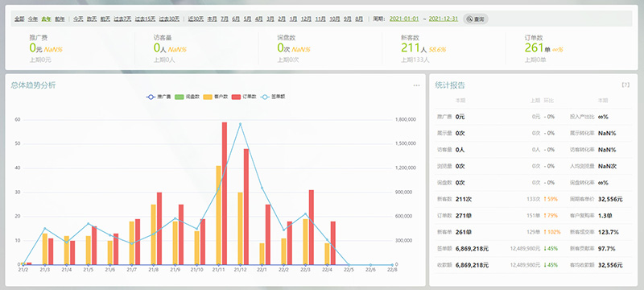The width and height of the screenshot is (644, 290).
Task: Edit the end date 2021-12-31
Action: click(x=444, y=19)
